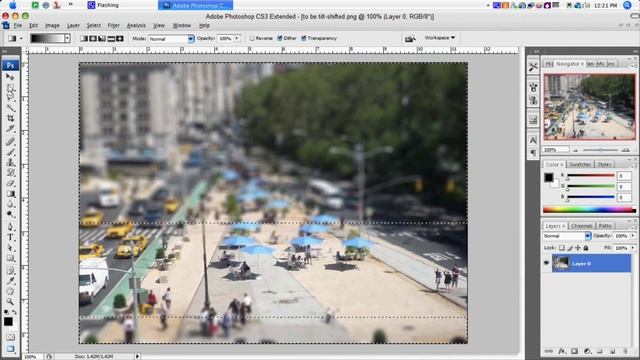This screenshot has height=360, width=640.
Task: Select the Type tool
Action: [10, 238]
